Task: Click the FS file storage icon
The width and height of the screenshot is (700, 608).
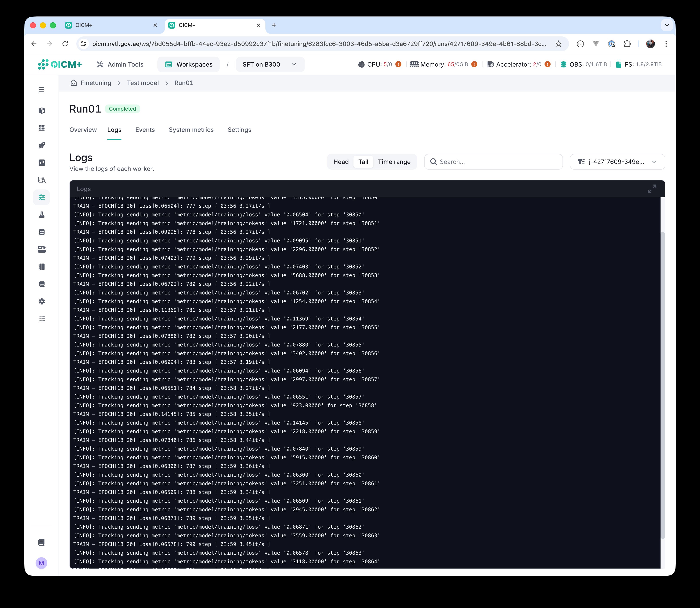Action: 618,64
